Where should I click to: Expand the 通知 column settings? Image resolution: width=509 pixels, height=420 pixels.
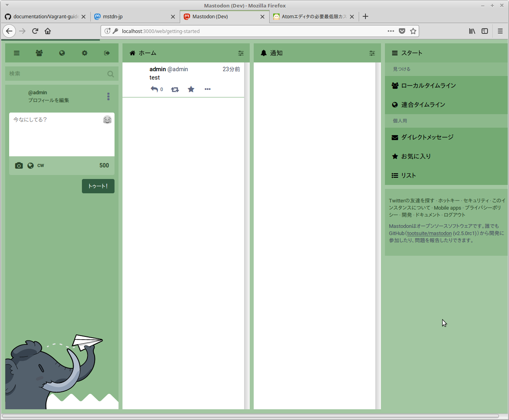click(372, 53)
